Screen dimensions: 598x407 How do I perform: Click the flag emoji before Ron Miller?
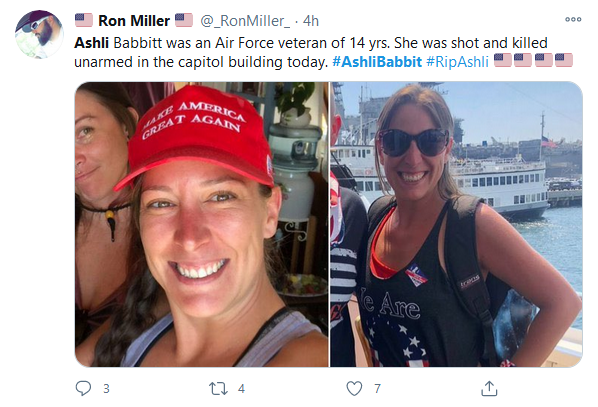click(x=84, y=20)
